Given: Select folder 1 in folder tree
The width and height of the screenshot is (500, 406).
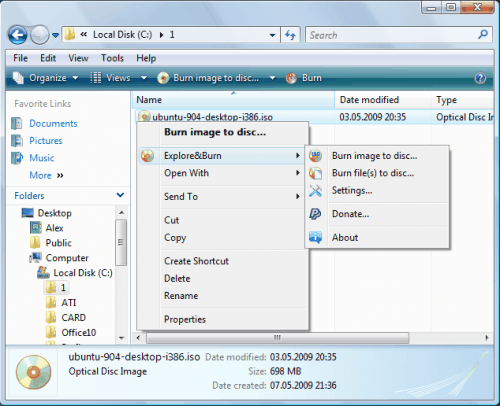Looking at the screenshot, I should pos(63,288).
